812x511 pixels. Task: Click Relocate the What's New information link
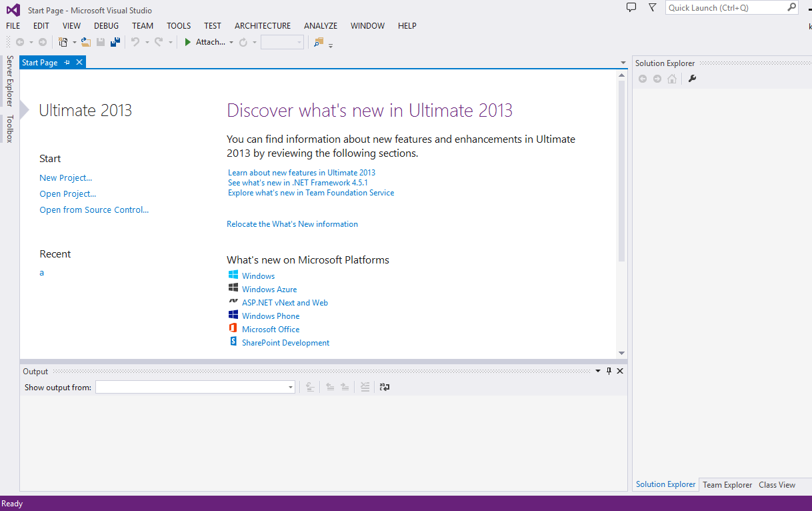pos(292,224)
